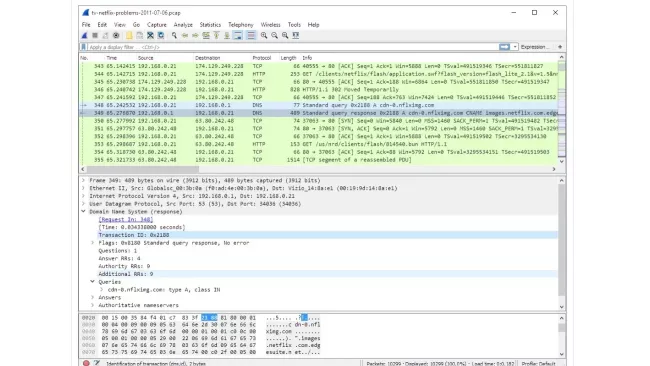The height and width of the screenshot is (366, 650).
Task: Expand the Frame 349 tree node
Action: point(84,180)
